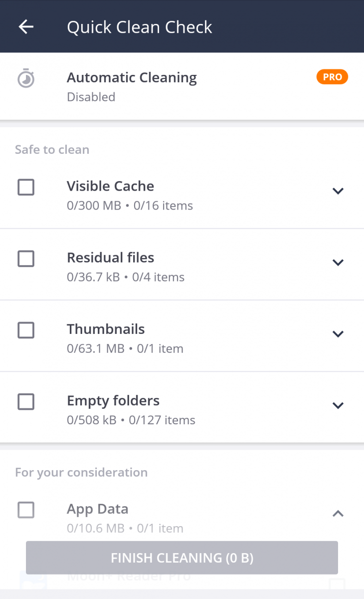Expand the Thumbnails chevron
364x599 pixels.
coord(338,333)
